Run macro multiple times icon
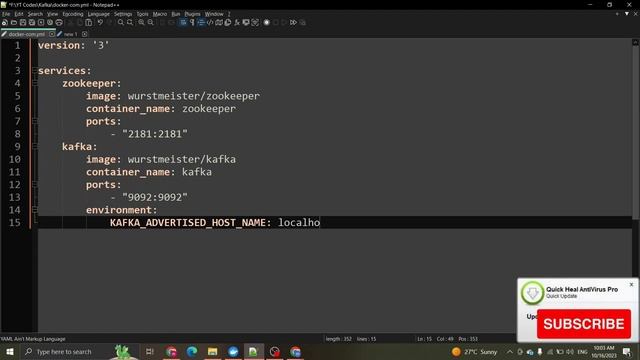640x360 pixels. [293, 22]
